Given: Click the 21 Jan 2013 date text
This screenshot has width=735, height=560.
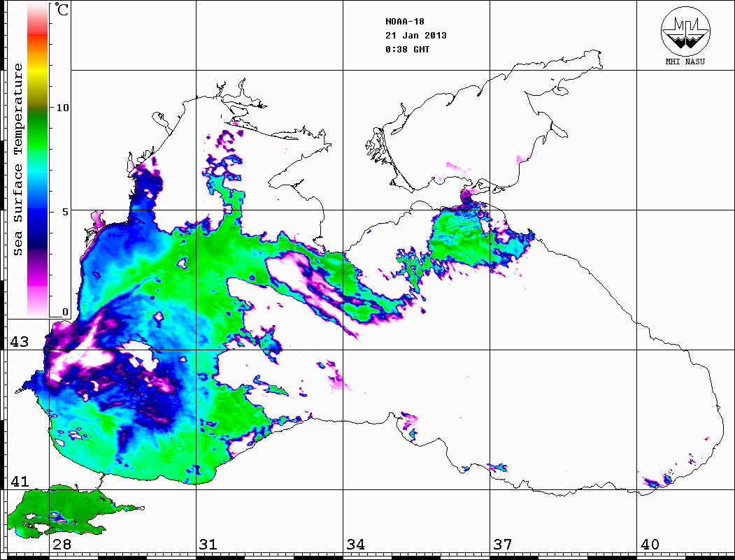Looking at the screenshot, I should (x=415, y=36).
